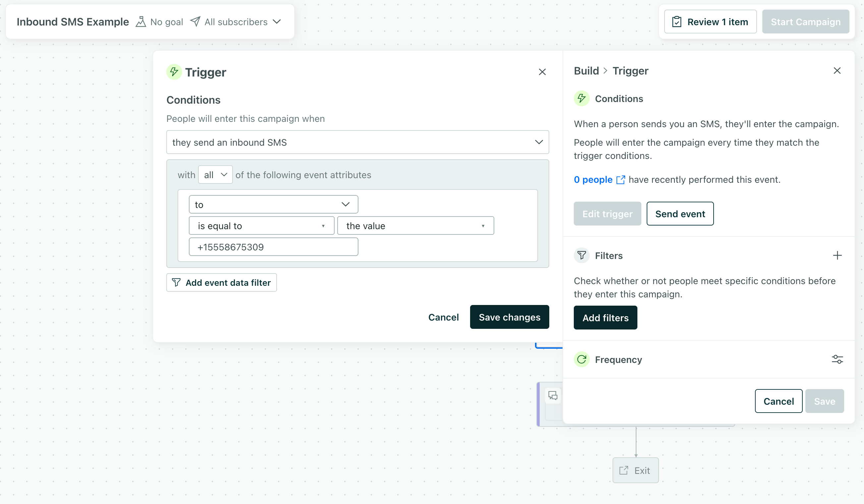Image resolution: width=864 pixels, height=504 pixels.
Task: Click the Conditions lightning icon in the Build panel
Action: [x=581, y=99]
